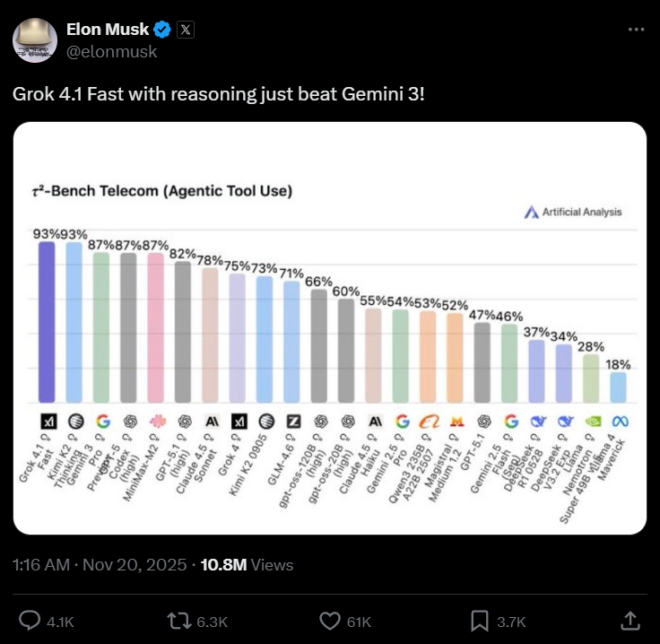The width and height of the screenshot is (660, 644).
Task: Click the Grok 4.1 Fast 93% bar
Action: [x=47, y=322]
